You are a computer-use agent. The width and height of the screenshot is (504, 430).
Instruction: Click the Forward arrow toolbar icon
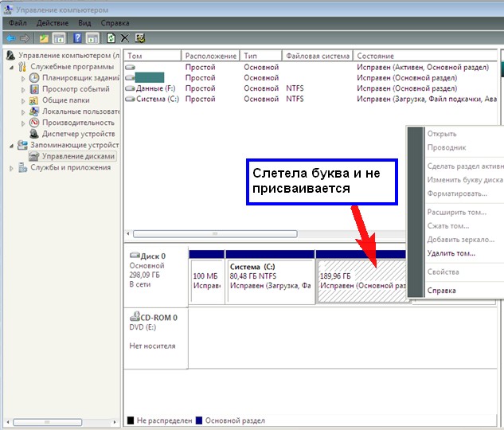25,38
